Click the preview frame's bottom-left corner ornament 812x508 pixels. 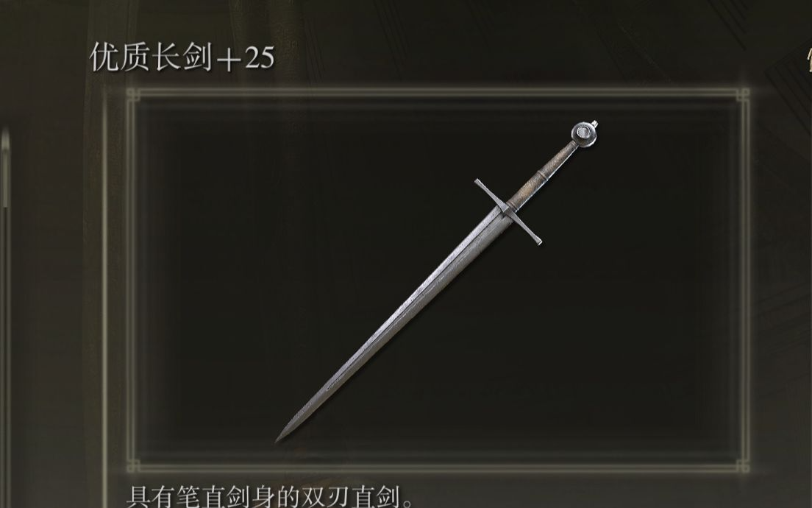[x=133, y=465]
